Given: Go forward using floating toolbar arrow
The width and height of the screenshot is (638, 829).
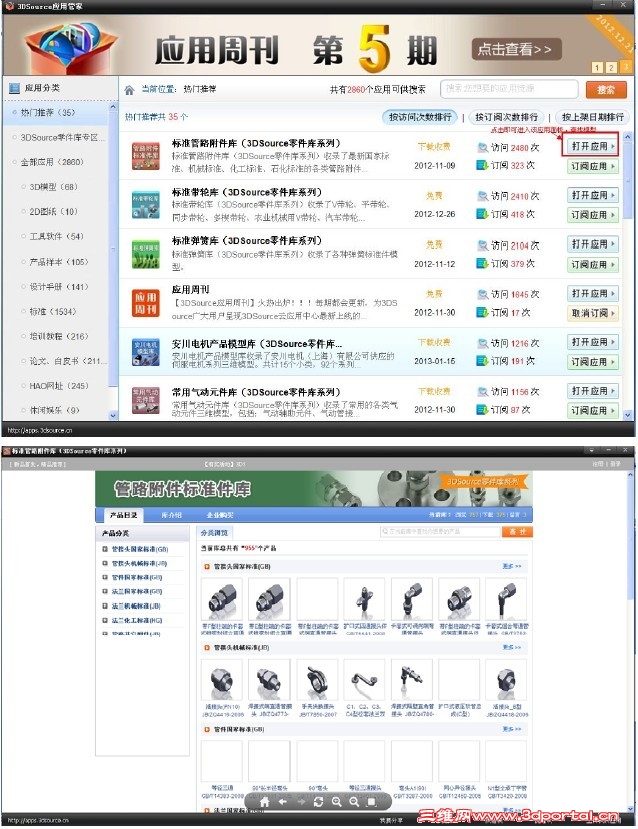Looking at the screenshot, I should pyautogui.click(x=301, y=802).
